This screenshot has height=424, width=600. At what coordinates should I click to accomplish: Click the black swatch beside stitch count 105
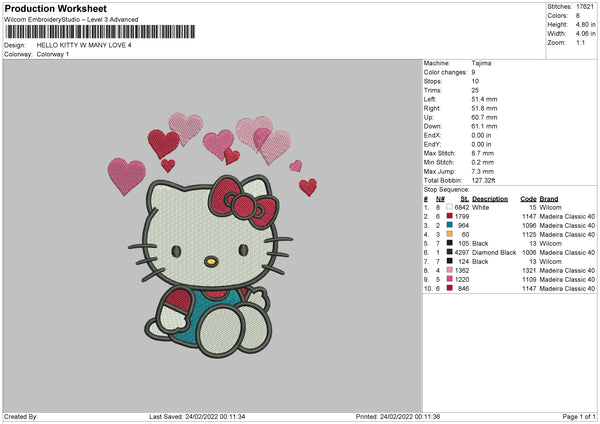[450, 243]
